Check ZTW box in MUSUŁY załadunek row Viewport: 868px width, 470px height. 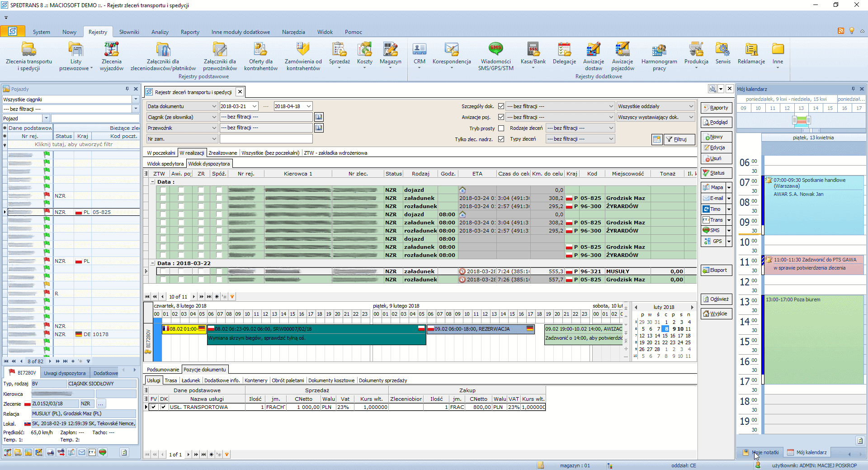(x=163, y=271)
